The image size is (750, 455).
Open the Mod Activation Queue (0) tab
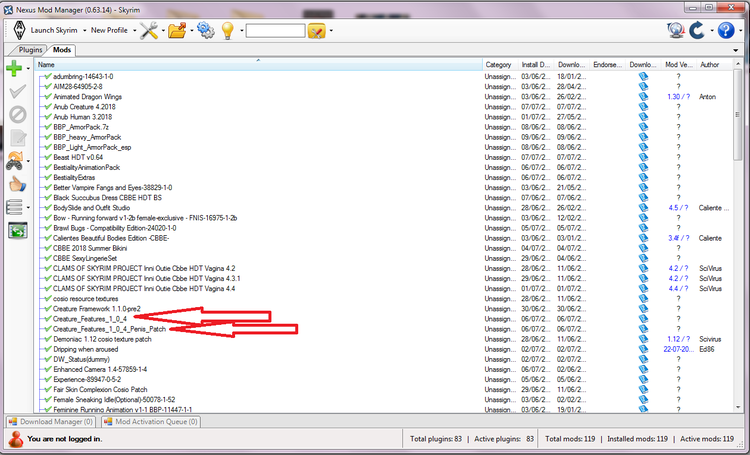pos(151,422)
